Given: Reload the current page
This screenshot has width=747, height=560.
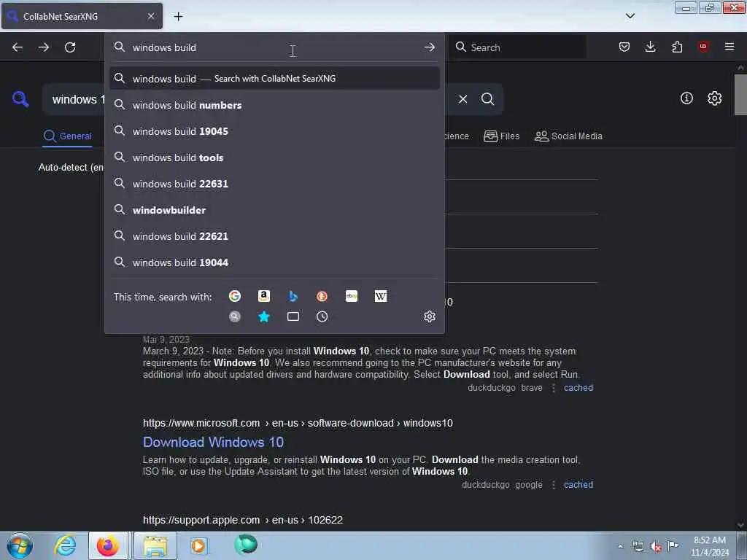Looking at the screenshot, I should coord(70,47).
